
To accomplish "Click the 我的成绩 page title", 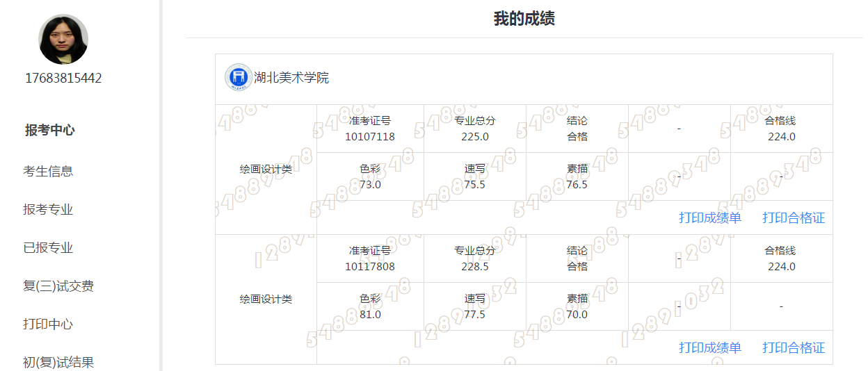I will 524,19.
